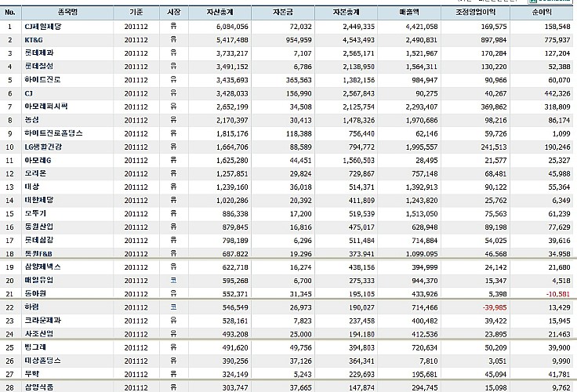Open the 대상 stock link in row 13
Image resolution: width=577 pixels, height=392 pixels.
click(31, 187)
